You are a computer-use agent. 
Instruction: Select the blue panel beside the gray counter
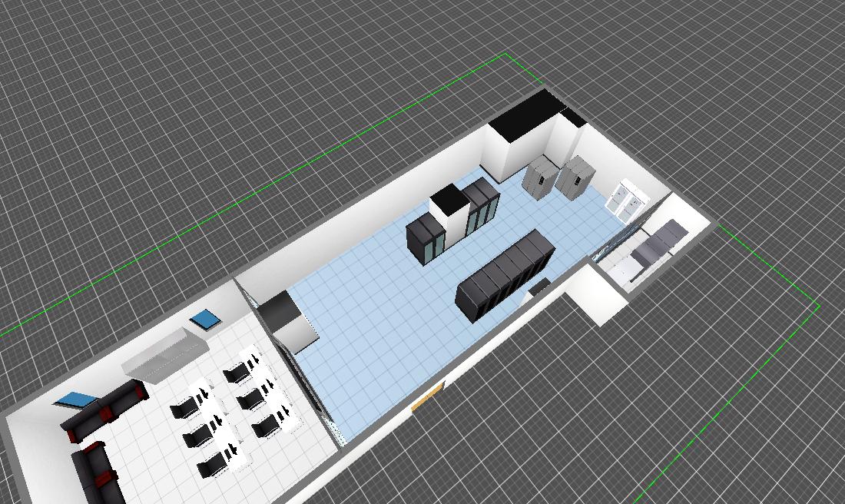coord(205,319)
